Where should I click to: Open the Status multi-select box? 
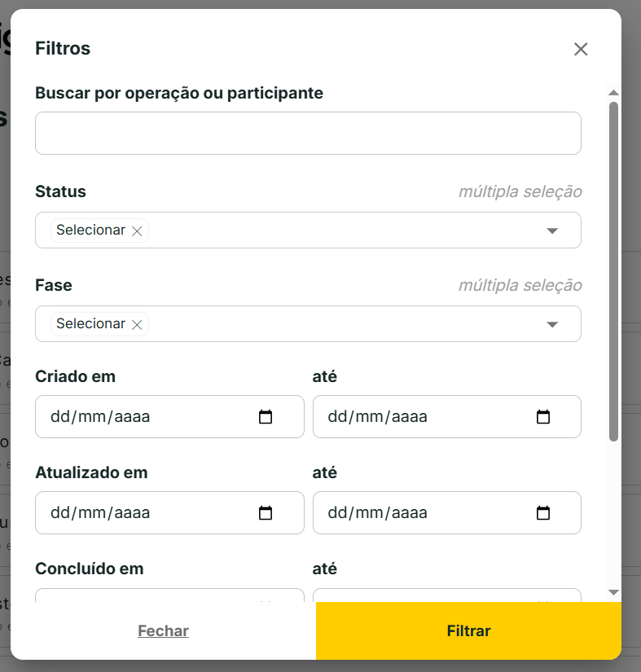coord(342,231)
